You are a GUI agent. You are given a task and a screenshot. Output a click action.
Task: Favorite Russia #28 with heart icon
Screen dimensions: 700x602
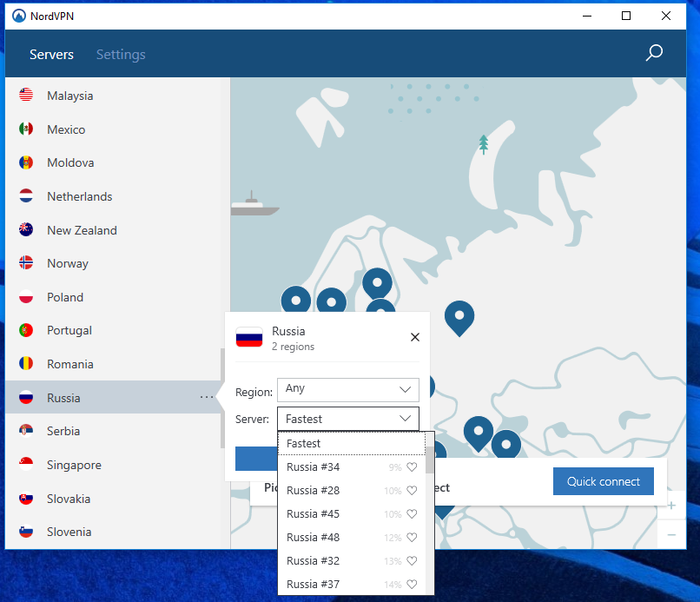412,490
